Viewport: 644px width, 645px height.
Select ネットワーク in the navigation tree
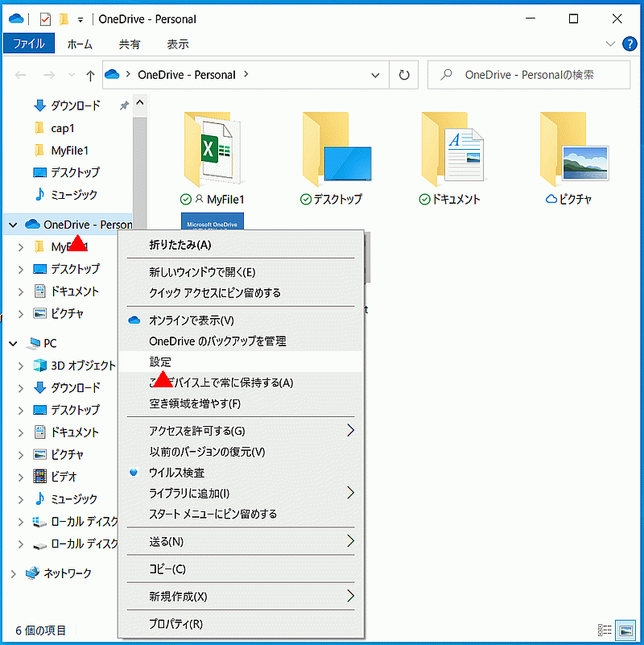click(x=68, y=573)
